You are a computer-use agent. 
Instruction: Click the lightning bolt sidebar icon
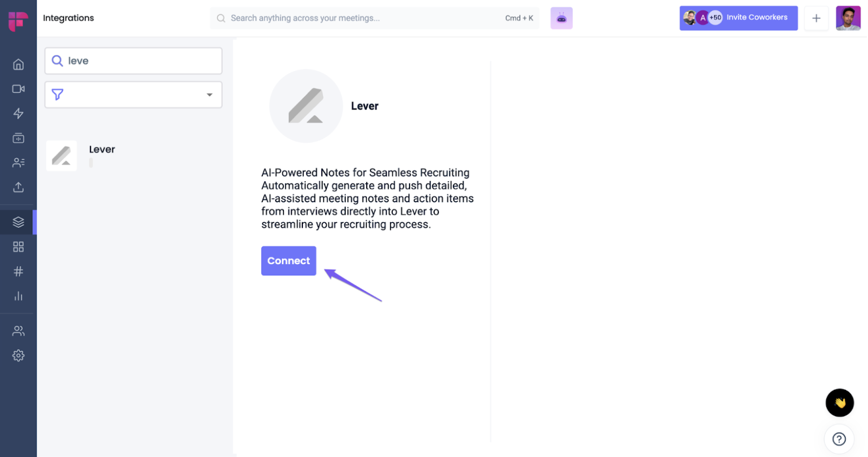tap(18, 113)
